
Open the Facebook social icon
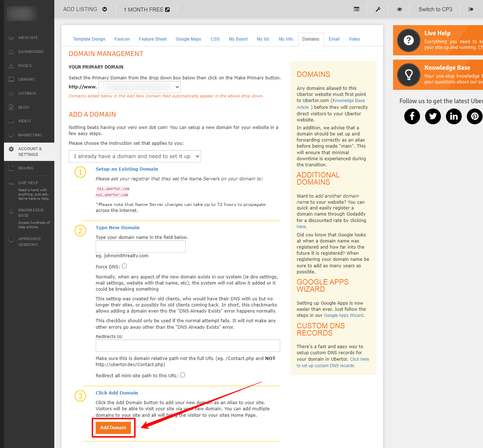point(412,116)
